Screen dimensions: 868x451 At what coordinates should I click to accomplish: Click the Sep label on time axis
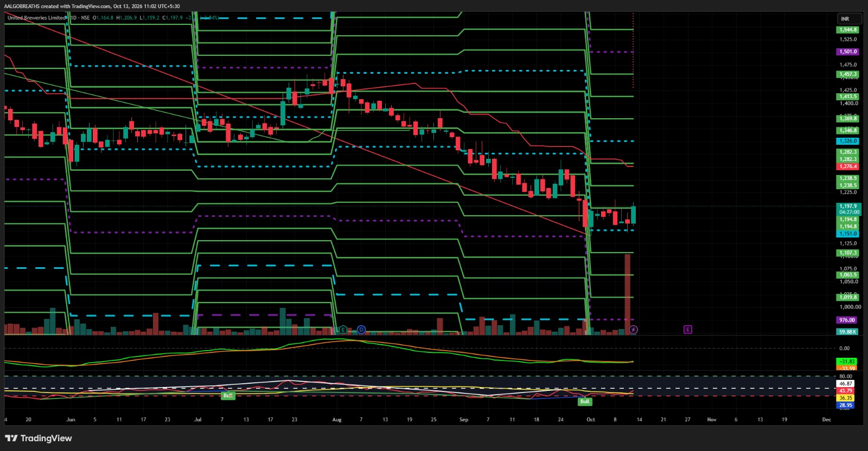(464, 420)
